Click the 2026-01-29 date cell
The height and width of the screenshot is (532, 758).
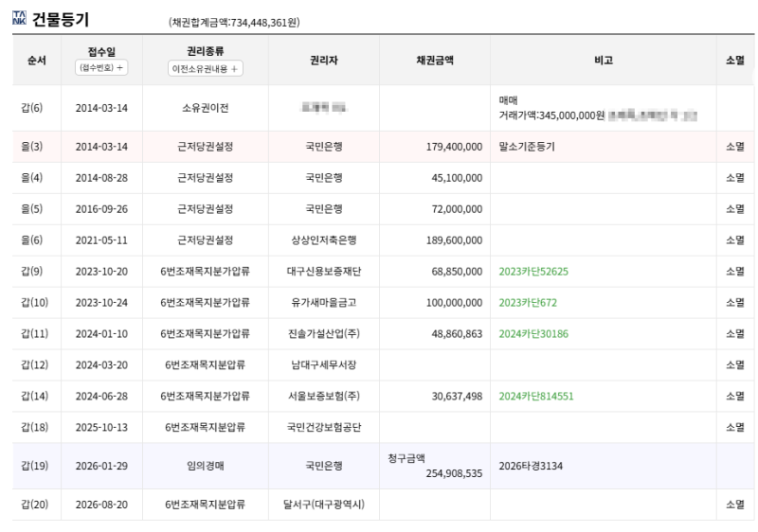pos(101,466)
